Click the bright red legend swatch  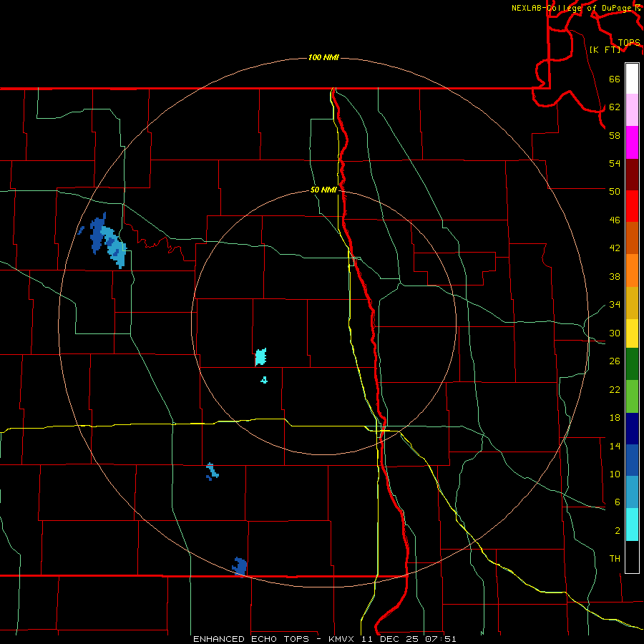tap(632, 206)
